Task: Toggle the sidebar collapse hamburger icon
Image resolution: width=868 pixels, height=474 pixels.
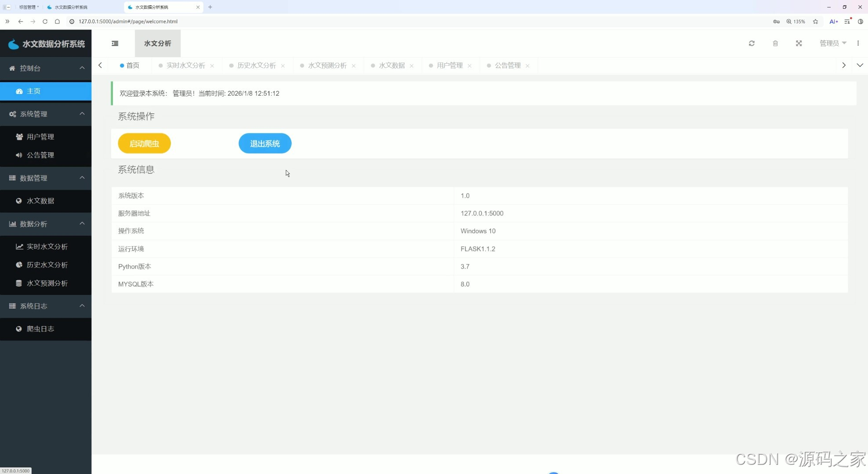Action: tap(115, 43)
